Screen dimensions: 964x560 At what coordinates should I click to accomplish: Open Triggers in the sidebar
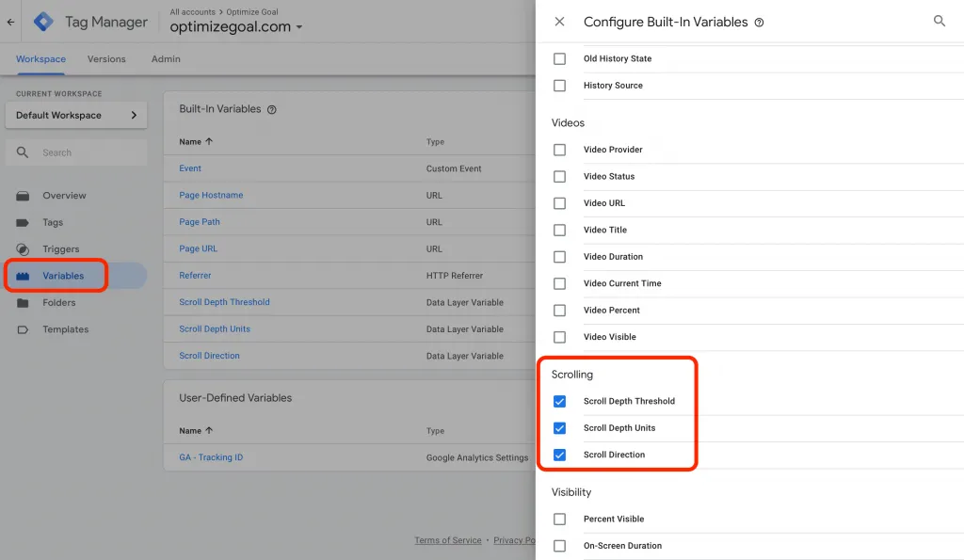61,249
